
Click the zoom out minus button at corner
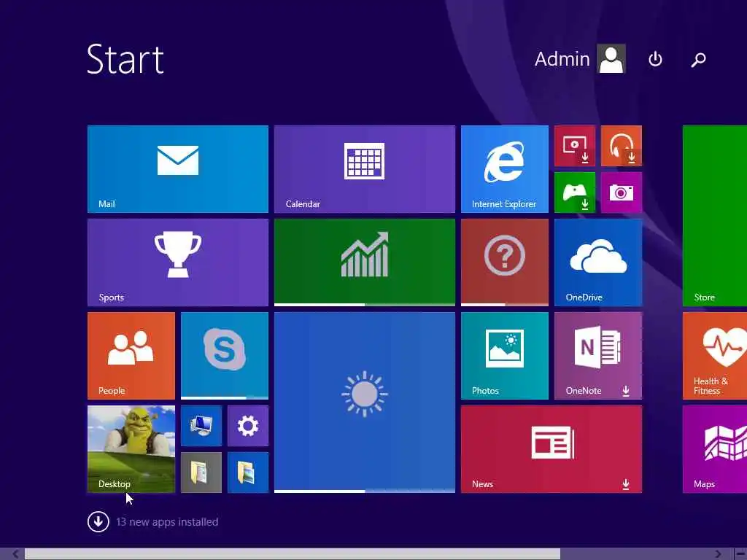tap(740, 554)
